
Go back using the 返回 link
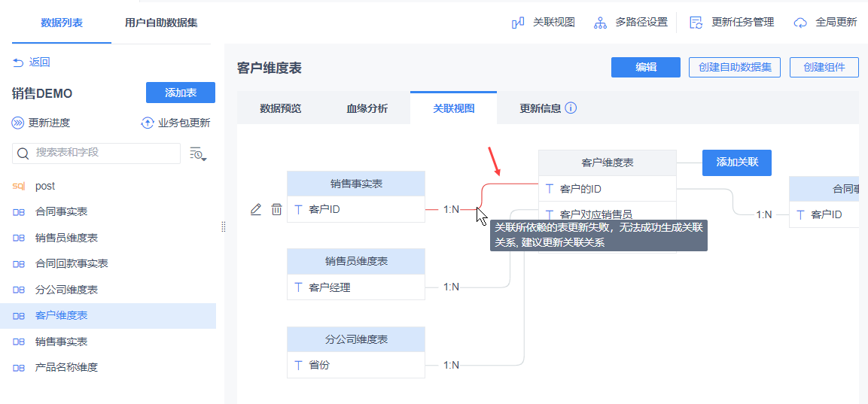pos(32,62)
